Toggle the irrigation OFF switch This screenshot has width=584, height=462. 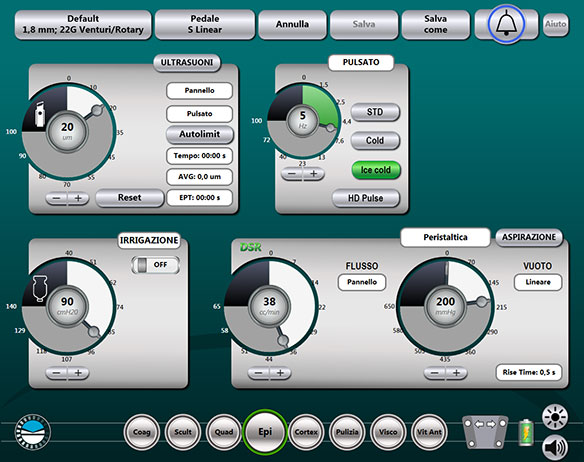click(156, 265)
